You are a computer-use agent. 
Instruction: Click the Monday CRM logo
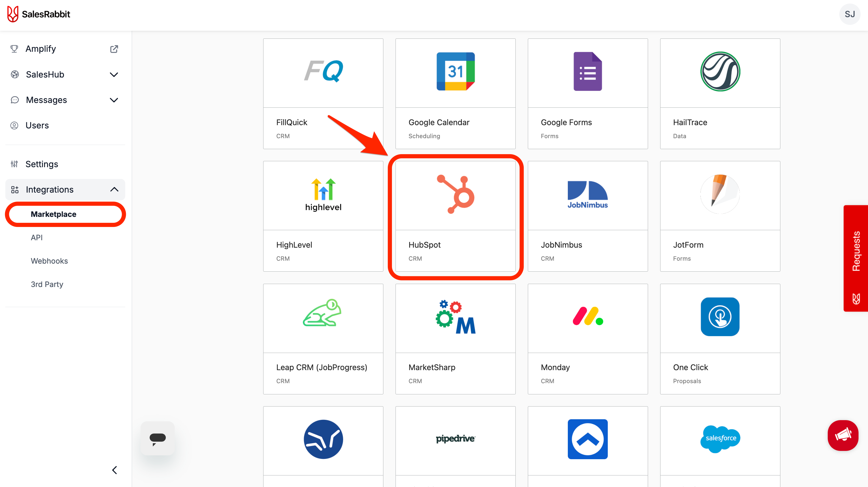587,316
